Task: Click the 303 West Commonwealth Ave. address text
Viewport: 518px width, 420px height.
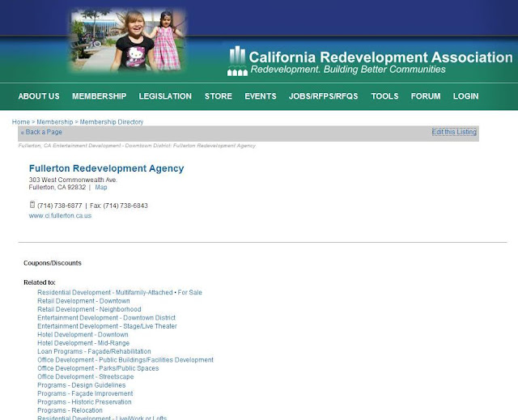Action: 73,180
